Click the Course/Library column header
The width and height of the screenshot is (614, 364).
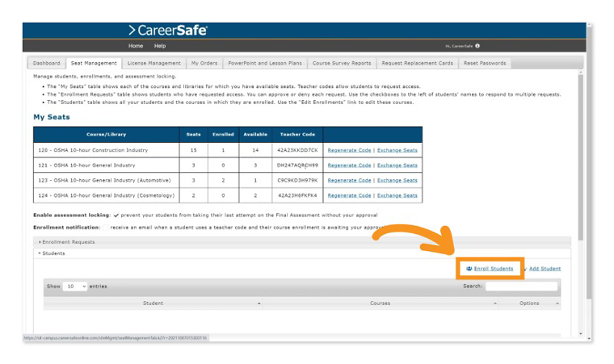[x=106, y=135]
